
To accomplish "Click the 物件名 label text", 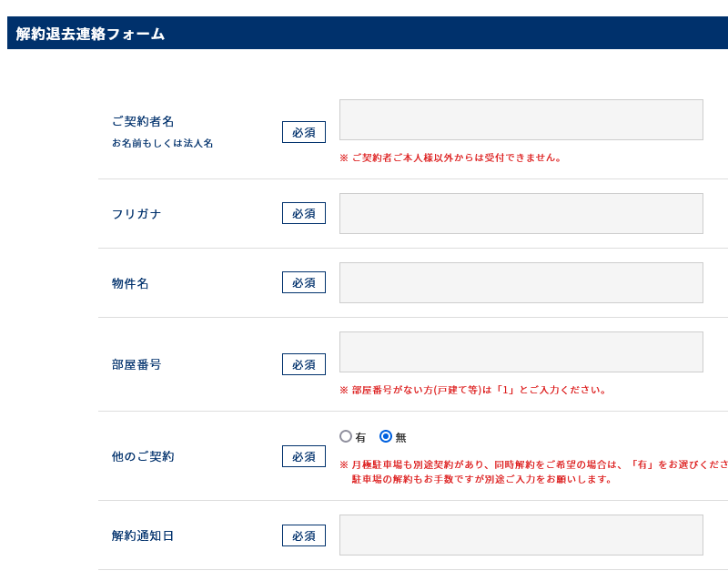I will 130,283.
